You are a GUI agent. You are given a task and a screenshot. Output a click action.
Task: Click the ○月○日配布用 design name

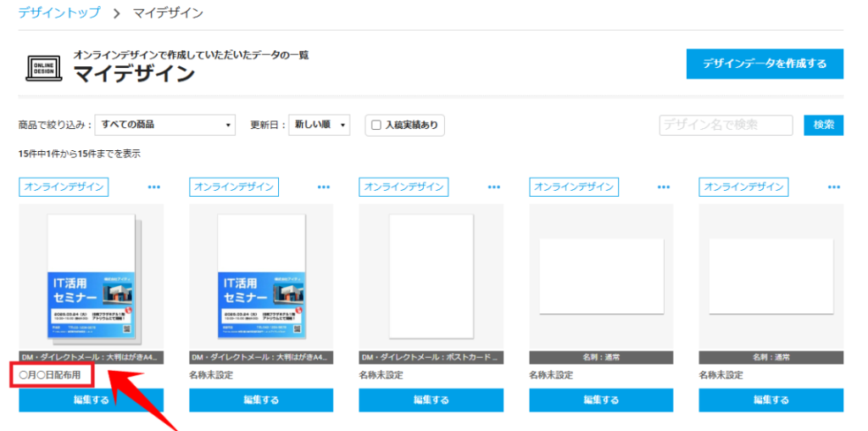point(49,375)
